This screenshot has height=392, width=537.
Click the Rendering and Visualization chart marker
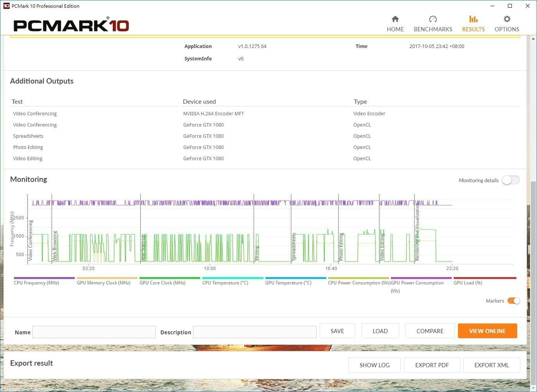(417, 233)
